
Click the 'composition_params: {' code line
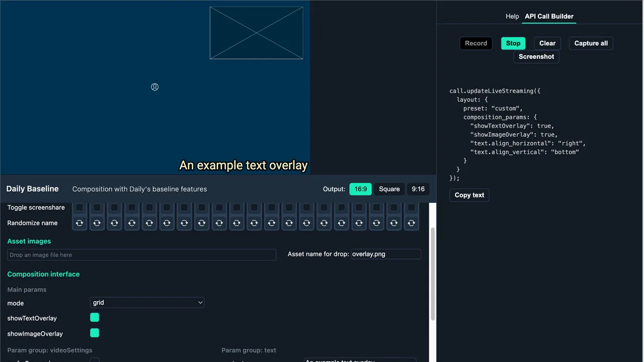(500, 117)
